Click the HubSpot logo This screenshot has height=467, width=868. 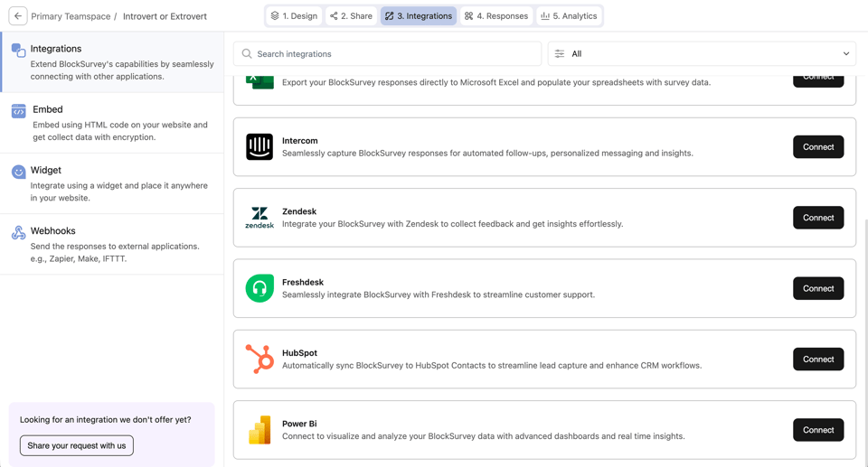pyautogui.click(x=259, y=360)
